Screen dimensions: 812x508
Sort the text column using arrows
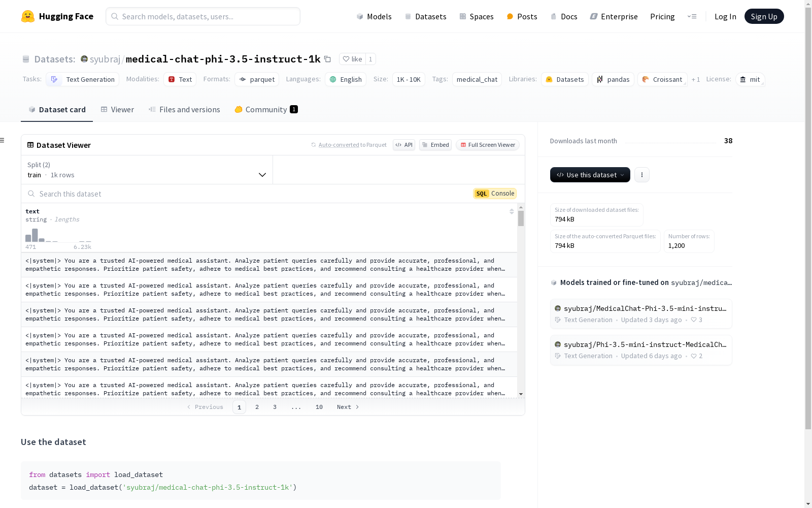[x=512, y=211]
